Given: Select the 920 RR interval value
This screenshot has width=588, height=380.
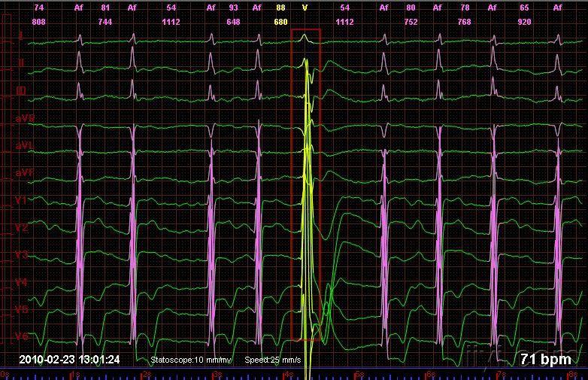Looking at the screenshot, I should tap(524, 22).
